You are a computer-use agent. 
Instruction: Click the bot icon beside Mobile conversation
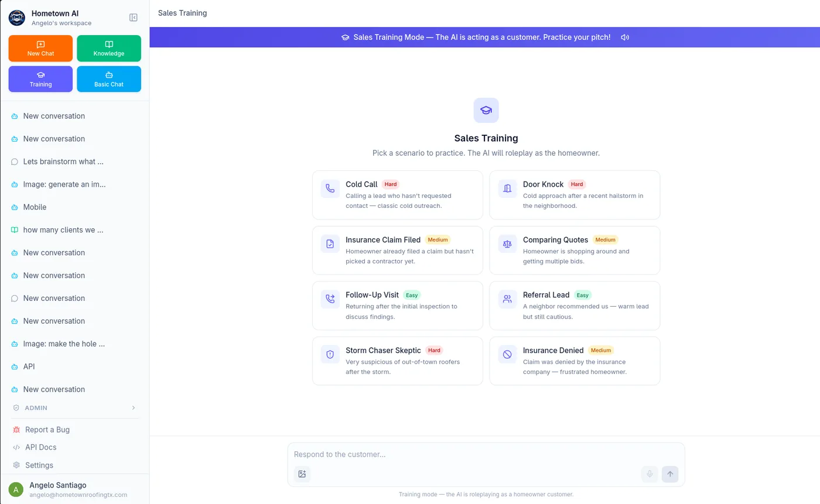15,207
